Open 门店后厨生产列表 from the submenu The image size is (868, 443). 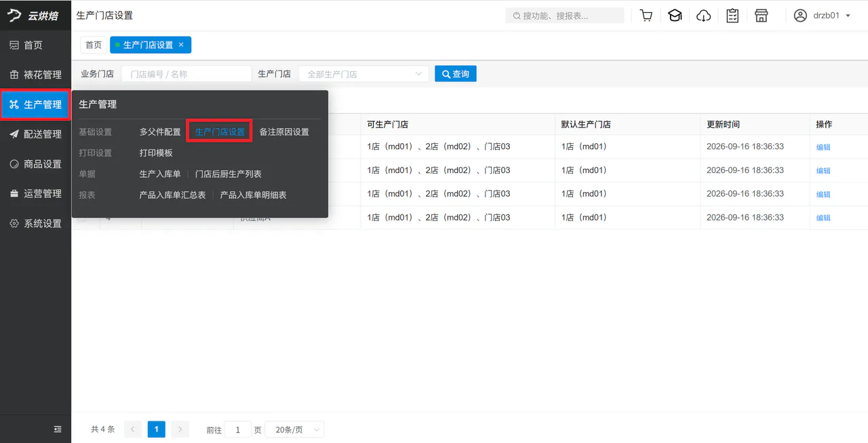tap(229, 174)
